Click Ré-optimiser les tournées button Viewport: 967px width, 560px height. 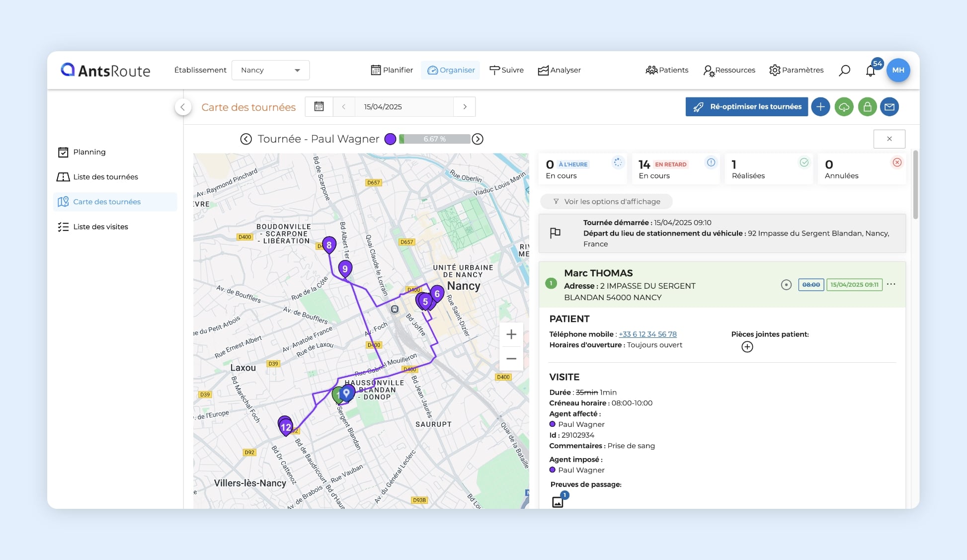click(746, 107)
